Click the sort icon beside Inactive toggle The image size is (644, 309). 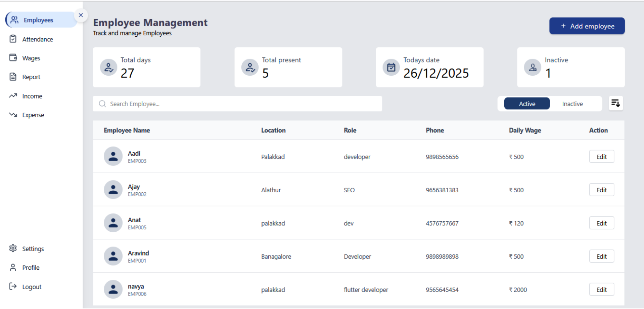click(x=615, y=103)
